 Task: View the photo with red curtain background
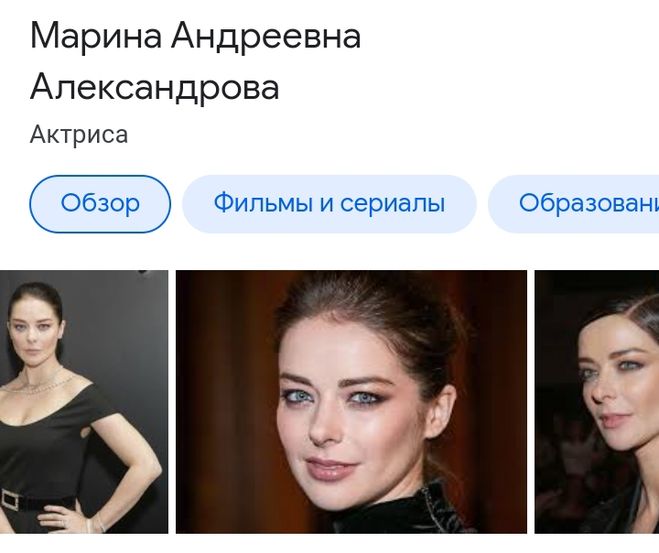pyautogui.click(x=351, y=402)
